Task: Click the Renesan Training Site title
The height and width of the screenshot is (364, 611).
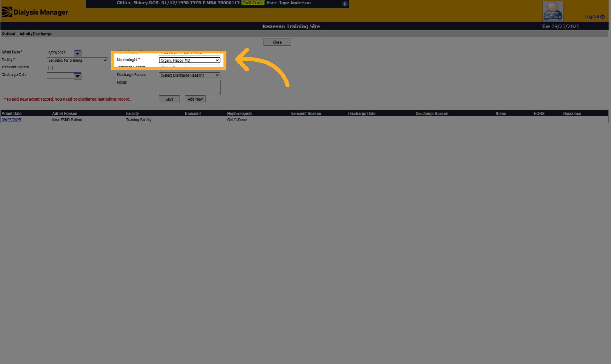Action: (x=291, y=26)
